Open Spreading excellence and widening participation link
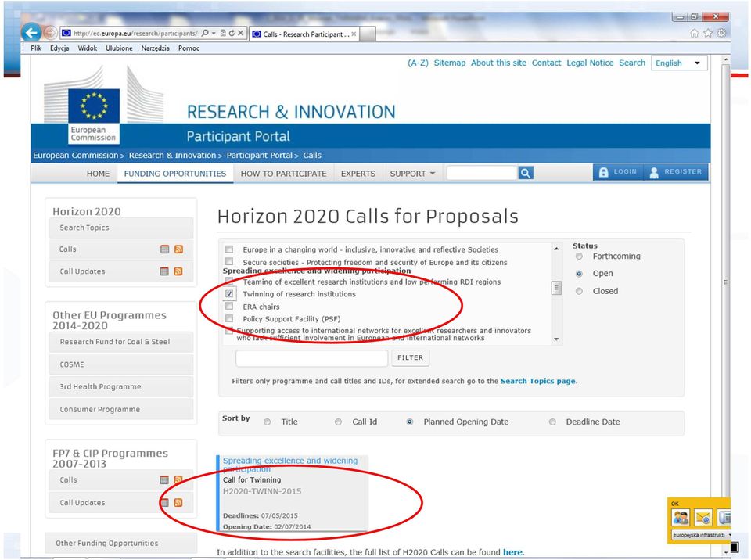The width and height of the screenshot is (751, 560). click(x=290, y=465)
